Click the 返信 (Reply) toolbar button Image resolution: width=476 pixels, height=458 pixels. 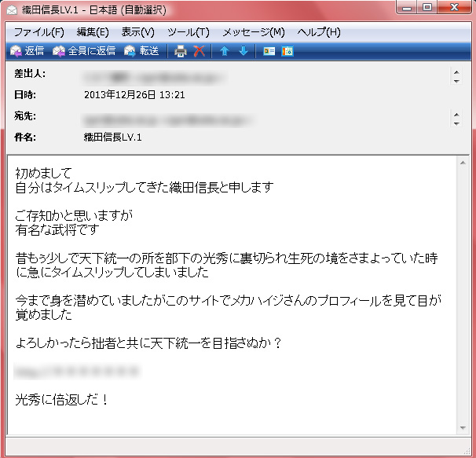[27, 51]
